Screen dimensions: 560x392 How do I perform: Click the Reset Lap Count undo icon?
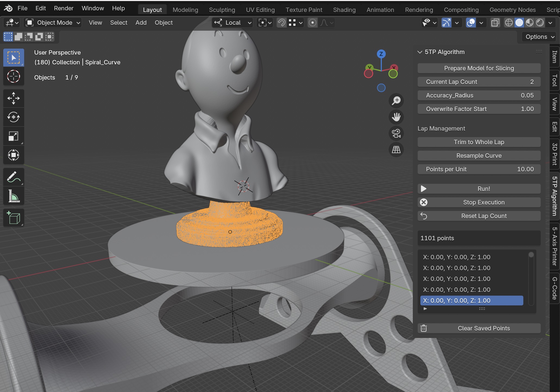click(424, 216)
